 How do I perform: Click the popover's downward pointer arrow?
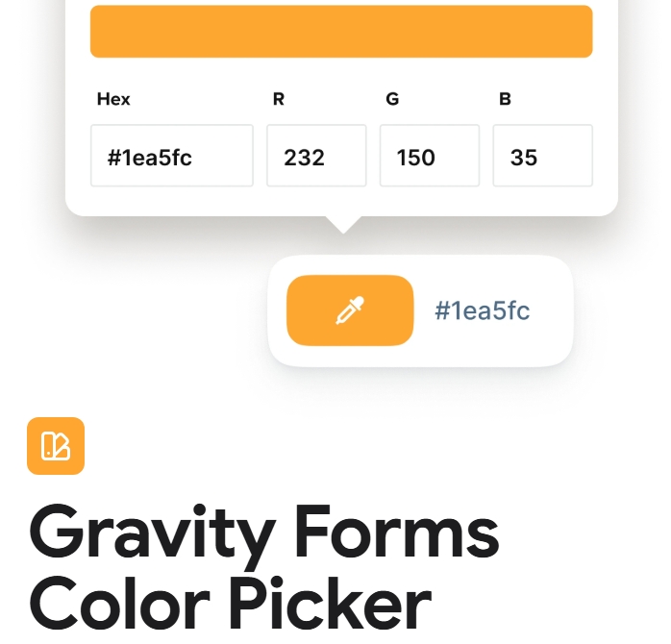point(343,225)
